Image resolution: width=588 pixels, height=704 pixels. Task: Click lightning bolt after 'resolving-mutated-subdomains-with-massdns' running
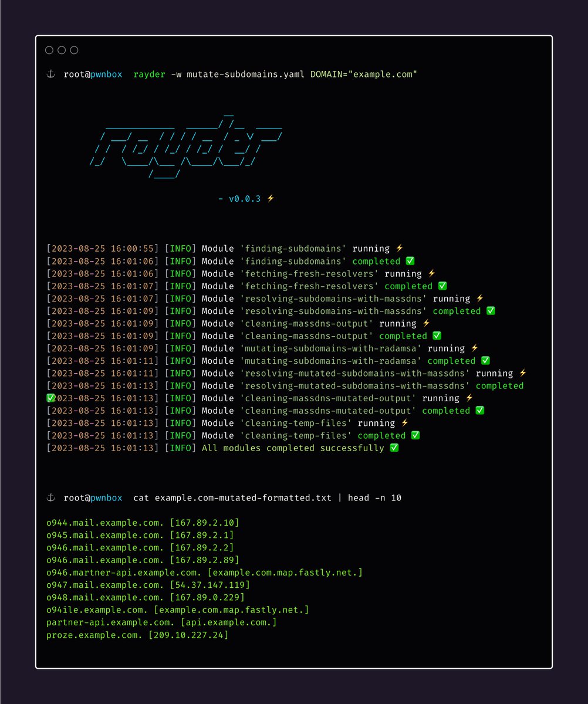[x=523, y=373]
